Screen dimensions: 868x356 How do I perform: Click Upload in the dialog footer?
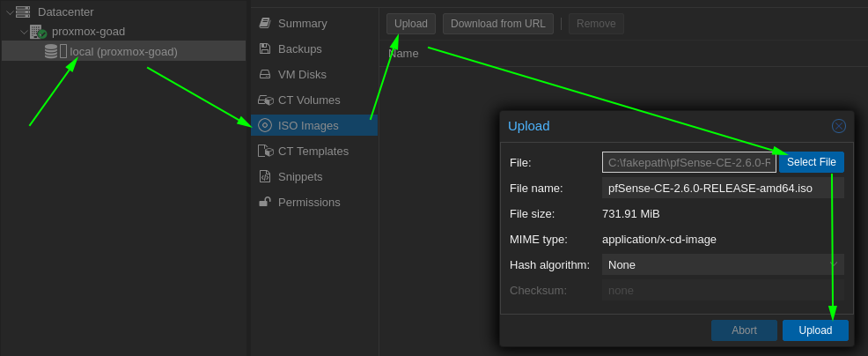(x=815, y=330)
